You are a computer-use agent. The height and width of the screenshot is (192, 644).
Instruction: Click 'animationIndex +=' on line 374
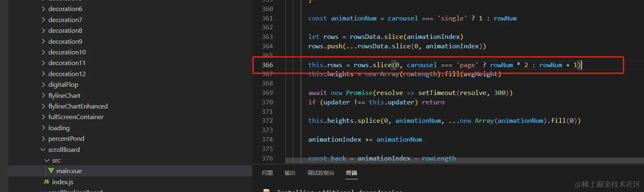point(340,139)
